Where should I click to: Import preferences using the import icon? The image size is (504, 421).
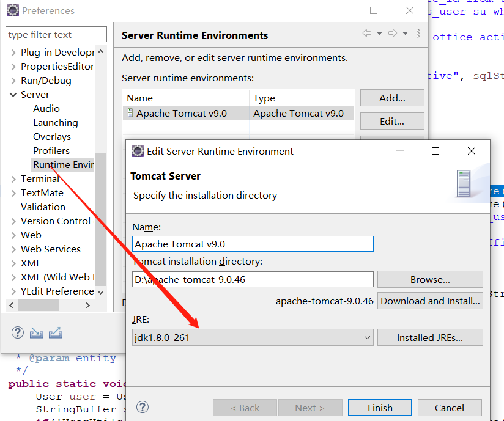click(36, 332)
